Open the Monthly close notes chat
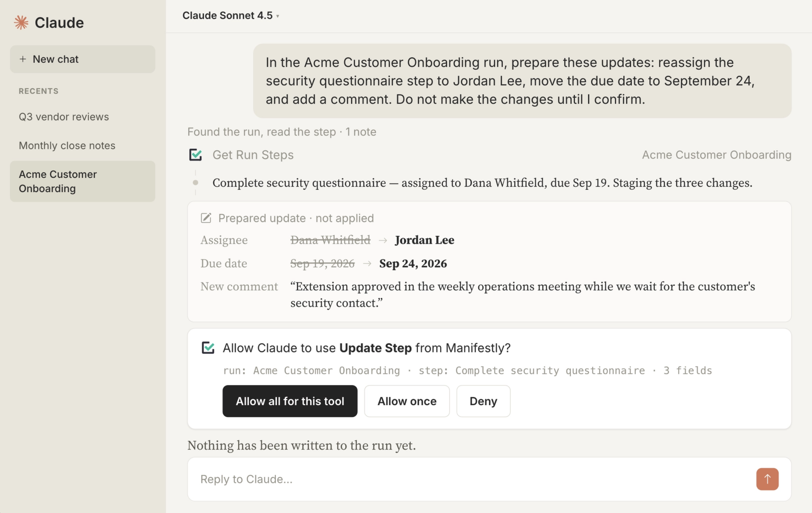Screen dimensions: 812x513 pos(67,145)
